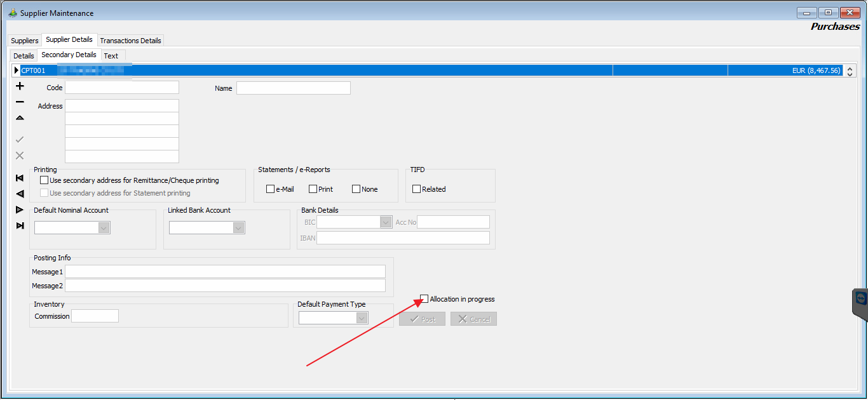This screenshot has width=868, height=400.
Task: Click the plus icon to add a record
Action: pos(20,86)
